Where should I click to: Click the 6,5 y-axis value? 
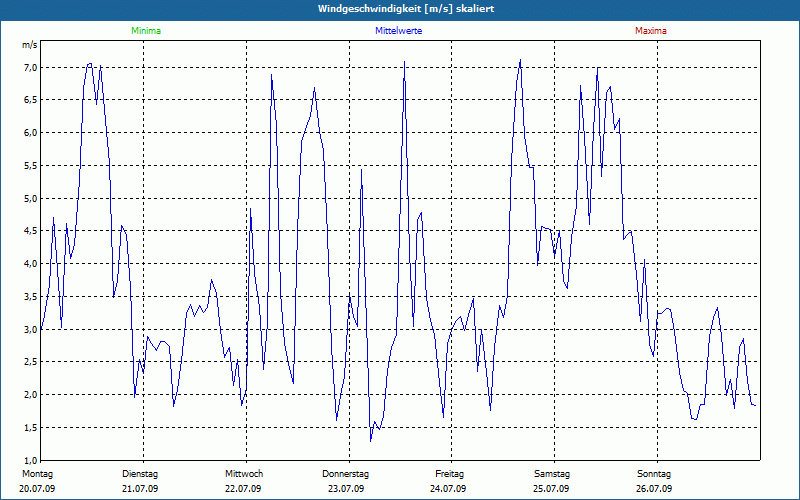tap(30, 100)
